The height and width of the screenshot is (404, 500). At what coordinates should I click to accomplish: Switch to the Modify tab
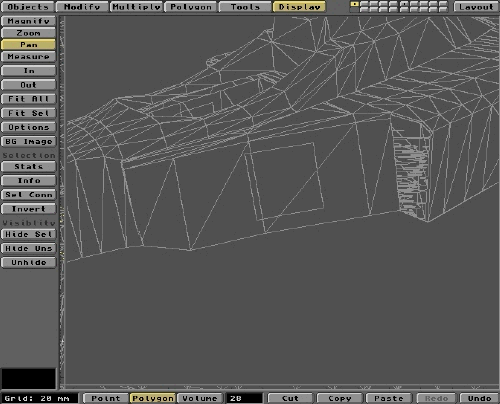(x=82, y=7)
